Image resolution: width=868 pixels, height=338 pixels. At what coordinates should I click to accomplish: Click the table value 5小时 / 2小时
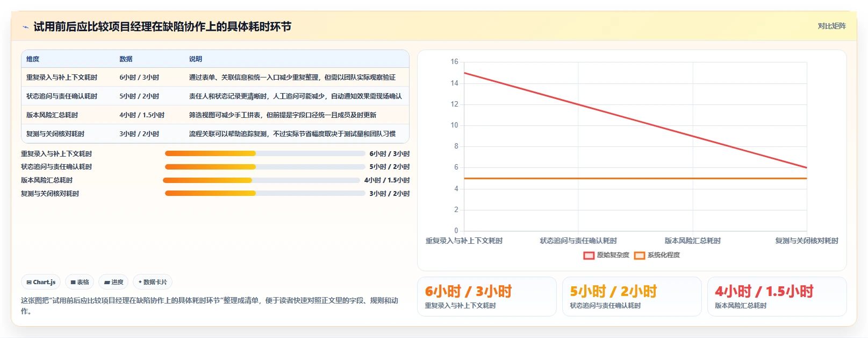click(x=139, y=96)
